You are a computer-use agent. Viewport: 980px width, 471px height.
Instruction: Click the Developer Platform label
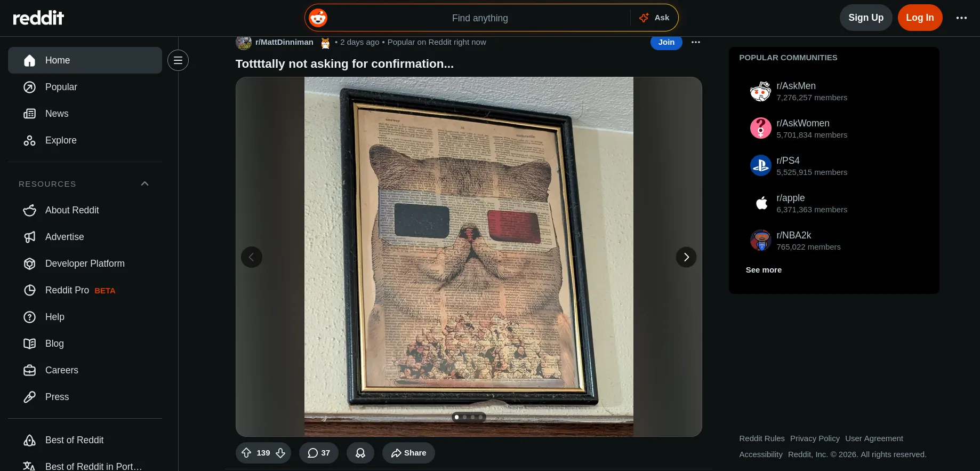tap(85, 264)
